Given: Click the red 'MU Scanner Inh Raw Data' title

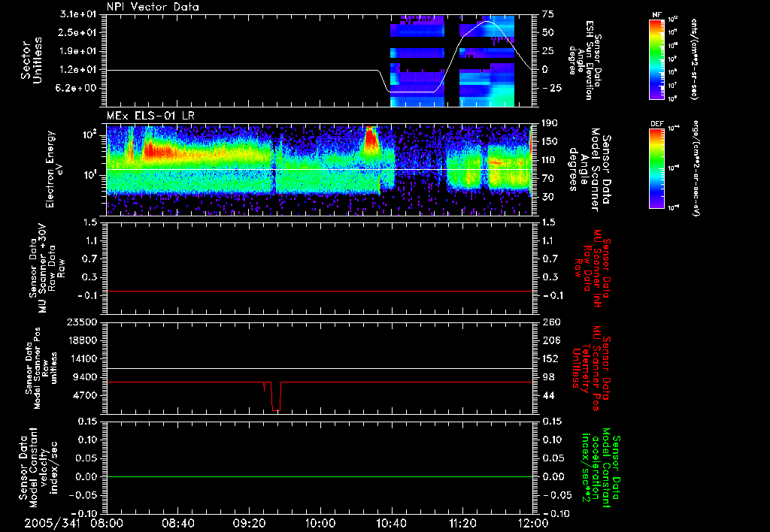Looking at the screenshot, I should point(591,268).
